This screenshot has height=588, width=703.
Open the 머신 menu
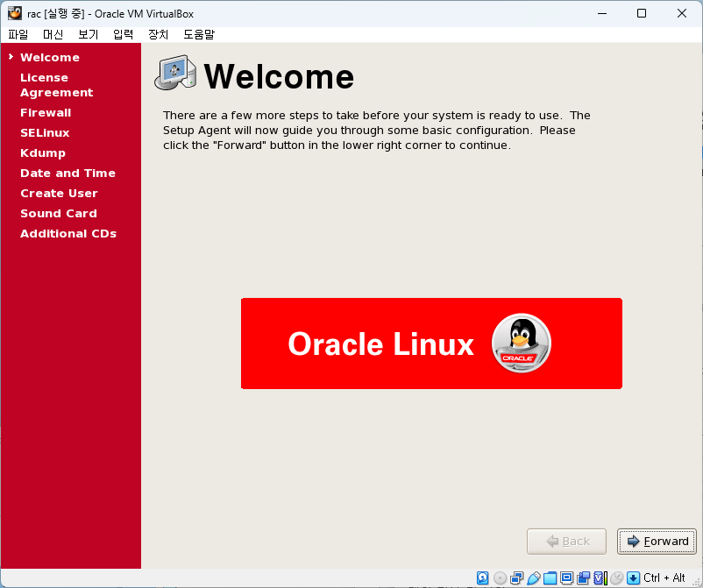pyautogui.click(x=53, y=34)
